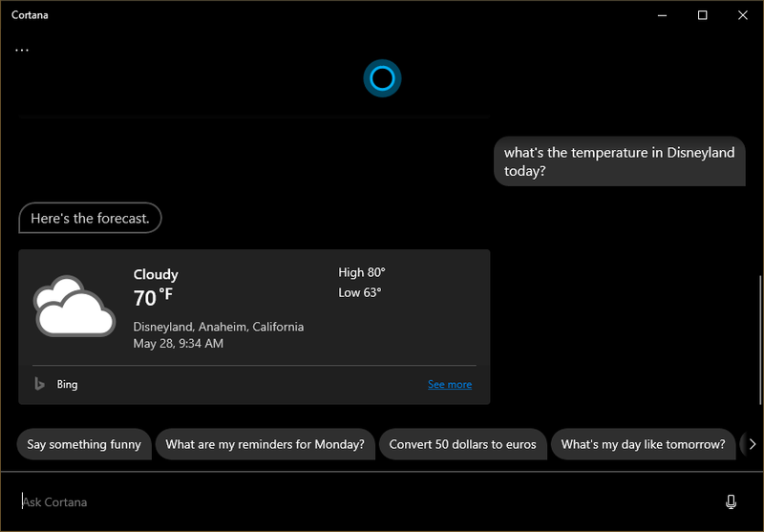Screen dimensions: 764x532
Task: Click the Bing logo icon
Action: 39,384
